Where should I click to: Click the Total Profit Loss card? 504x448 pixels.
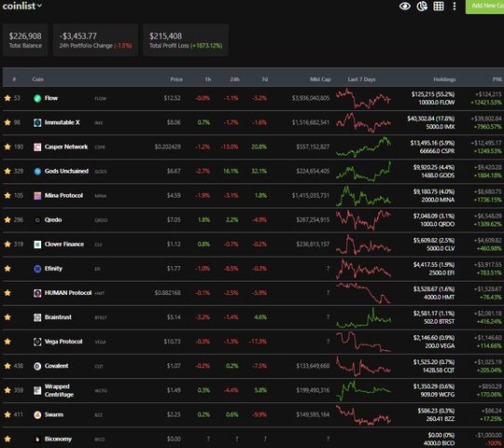tap(186, 40)
